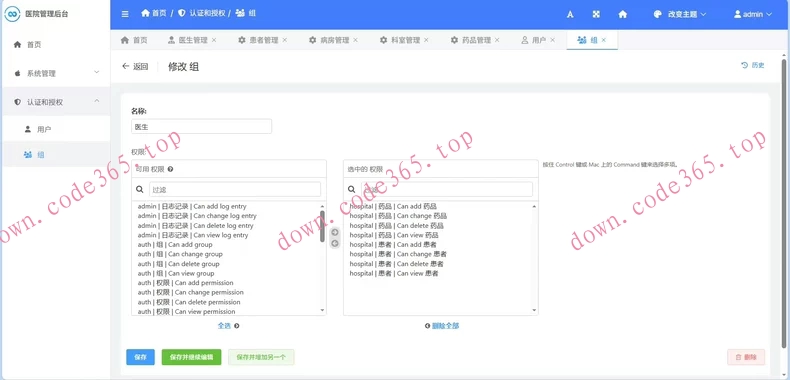Close the 患者管理 tab
This screenshot has width=790, height=380.
pyautogui.click(x=285, y=40)
